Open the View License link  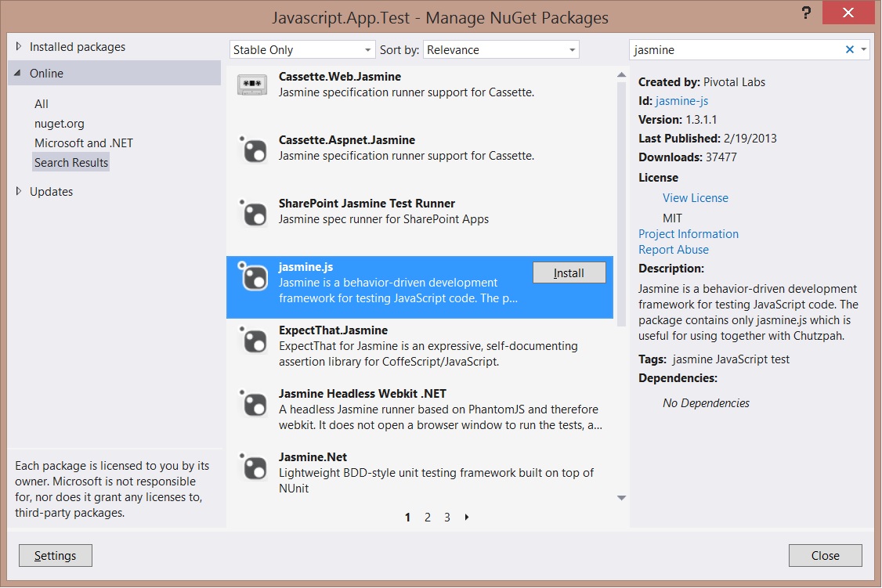coord(696,198)
